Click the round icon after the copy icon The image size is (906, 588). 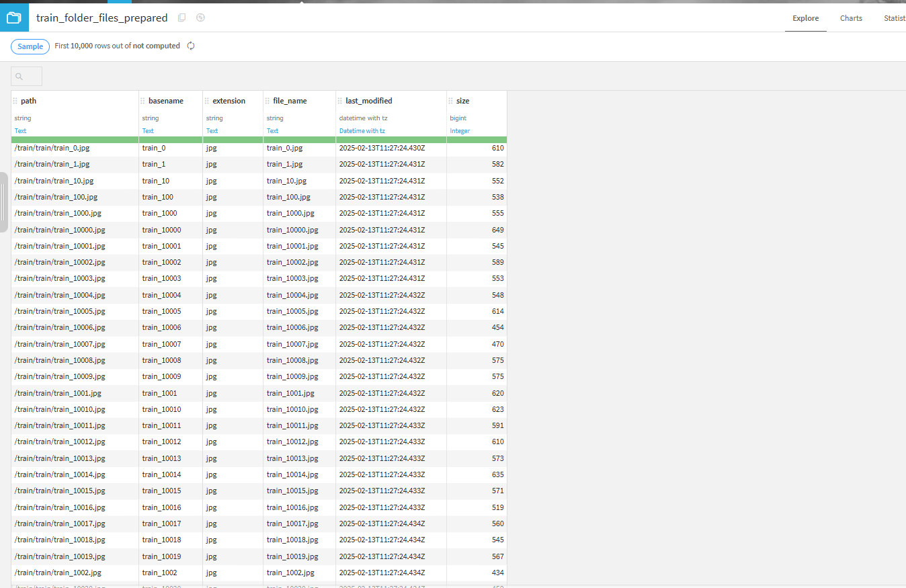tap(200, 17)
